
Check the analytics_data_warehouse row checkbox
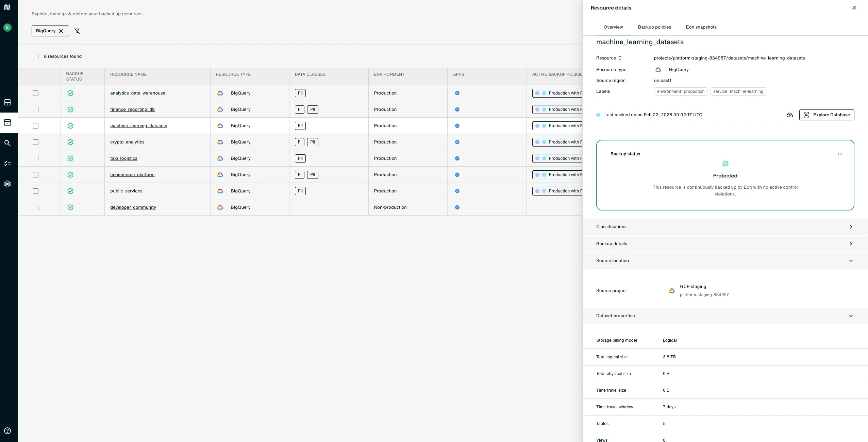click(36, 93)
